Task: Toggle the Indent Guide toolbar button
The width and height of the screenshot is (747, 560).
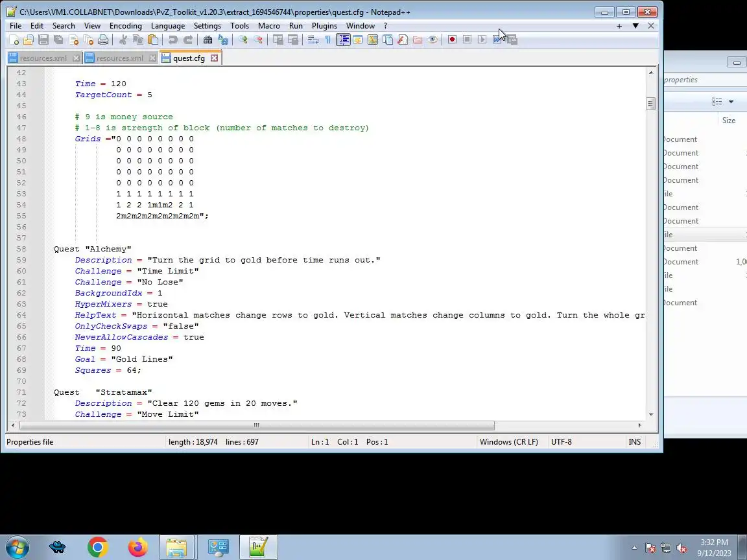Action: click(x=343, y=40)
